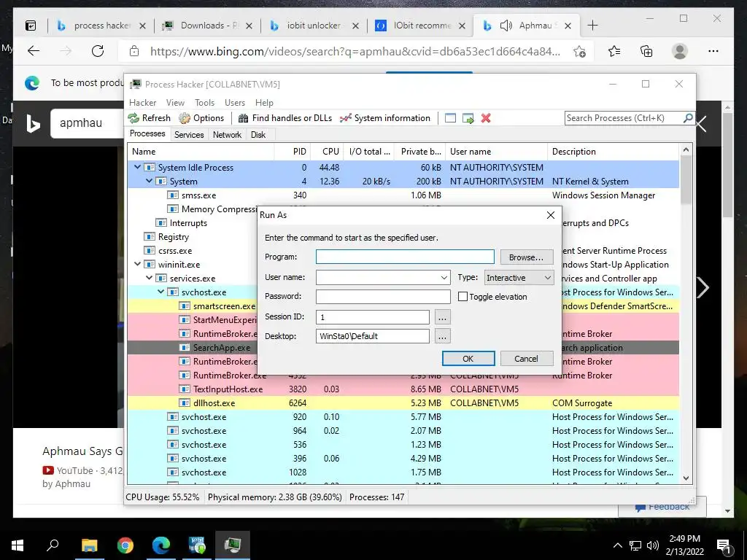Click the tab actions menu icon in Edge

[31, 26]
